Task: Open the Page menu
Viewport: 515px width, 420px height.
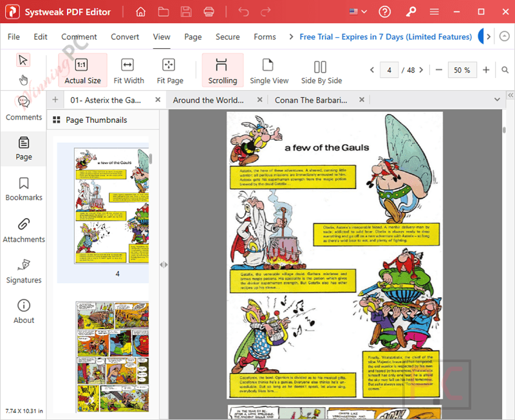Action: click(192, 37)
